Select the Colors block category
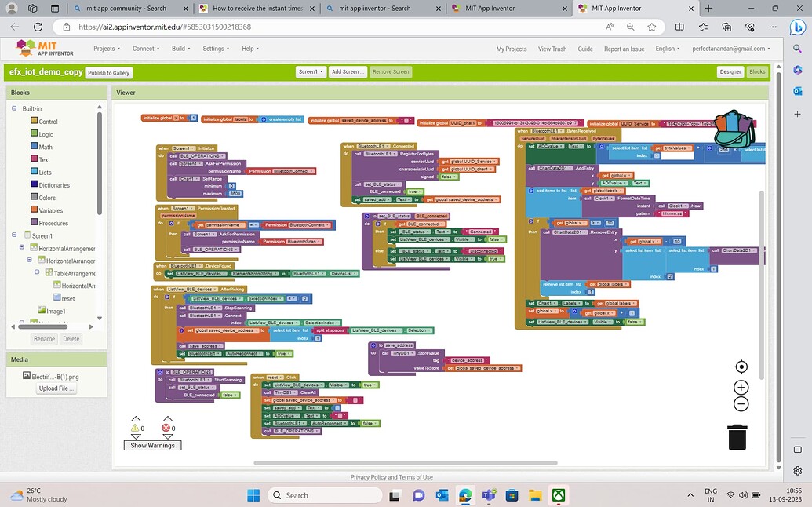 click(x=47, y=198)
